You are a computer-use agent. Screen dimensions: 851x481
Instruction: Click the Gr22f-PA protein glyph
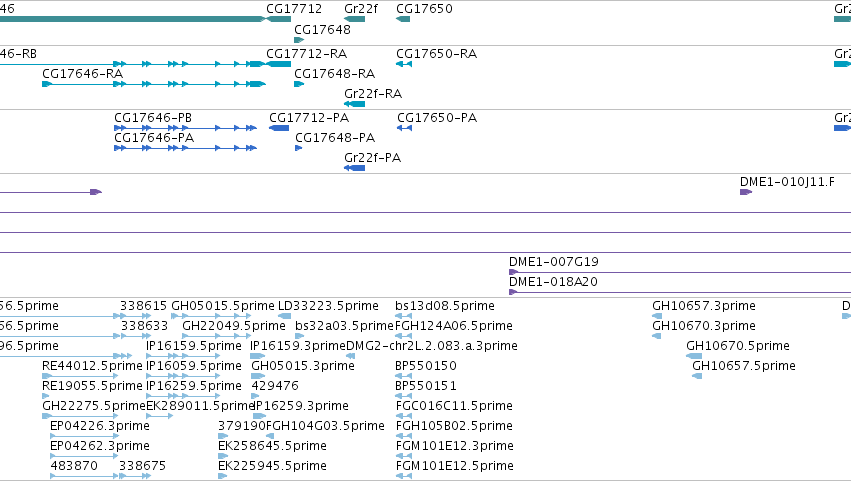354,168
